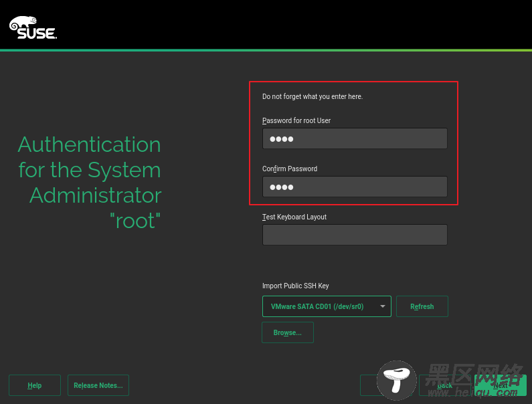Go Back to the previous step
532x404 pixels.
(445, 385)
